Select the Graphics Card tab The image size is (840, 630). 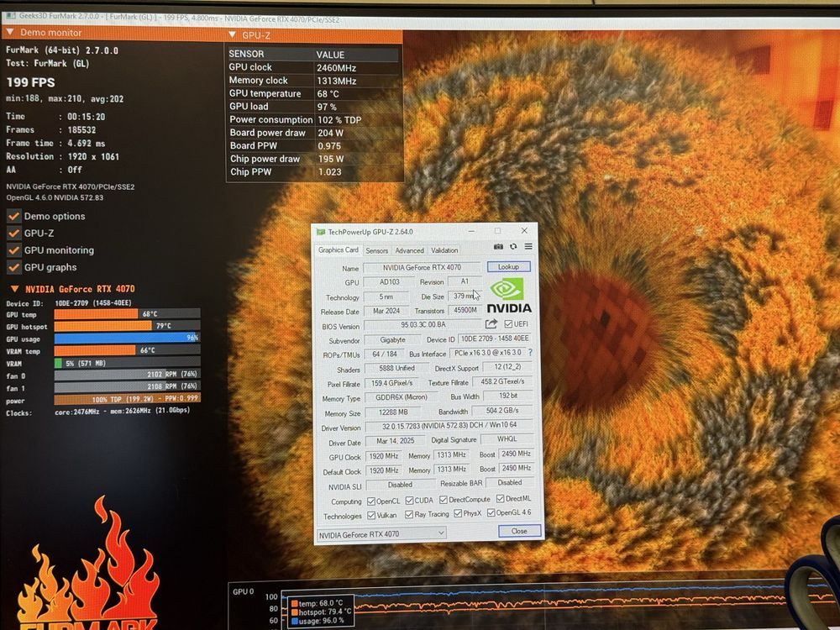tap(338, 249)
